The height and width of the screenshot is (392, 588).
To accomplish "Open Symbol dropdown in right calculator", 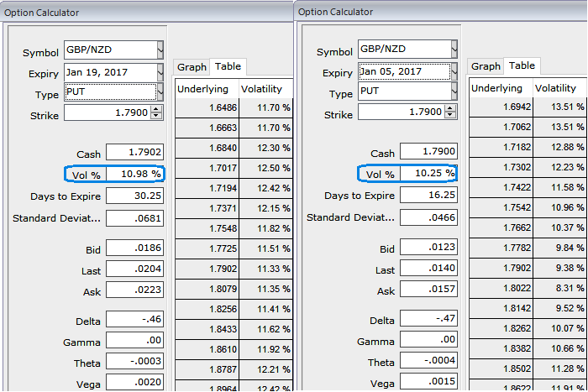I will [454, 49].
